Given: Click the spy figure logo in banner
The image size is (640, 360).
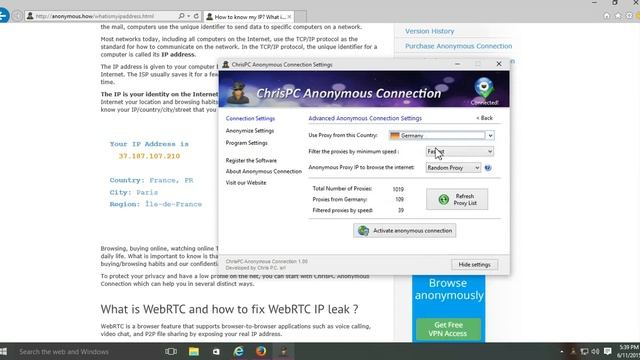Looking at the screenshot, I should (238, 93).
